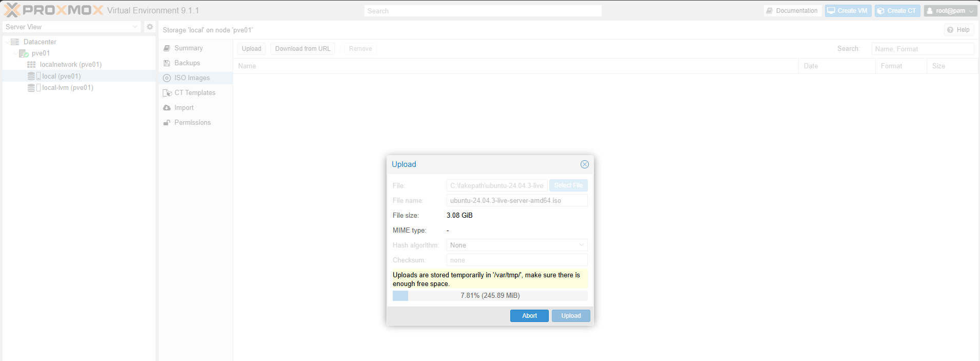Click the upload progress bar
Viewport: 980px width, 361px height.
point(490,296)
